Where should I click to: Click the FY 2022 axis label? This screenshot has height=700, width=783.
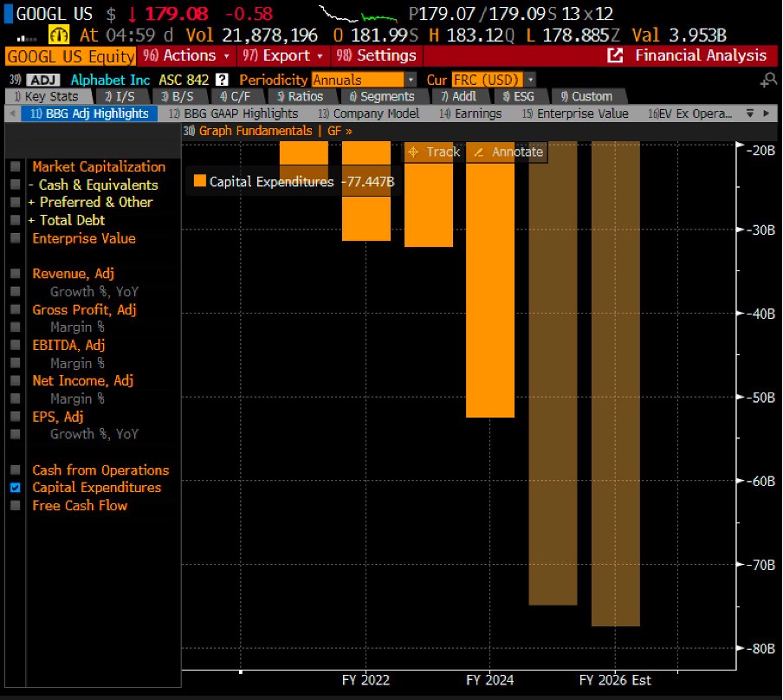pyautogui.click(x=366, y=680)
